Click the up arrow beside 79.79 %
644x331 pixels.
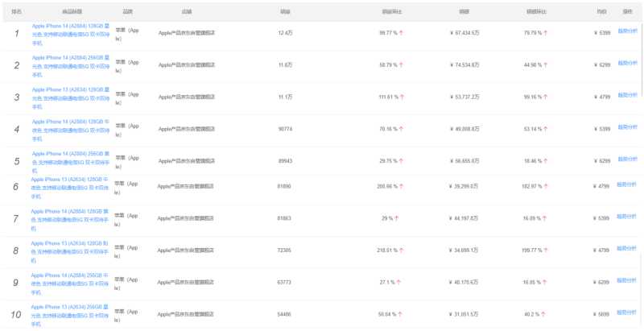click(x=546, y=33)
